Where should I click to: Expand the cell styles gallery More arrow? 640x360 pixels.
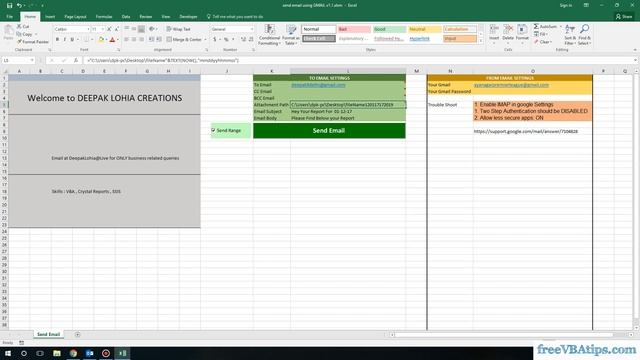480,41
